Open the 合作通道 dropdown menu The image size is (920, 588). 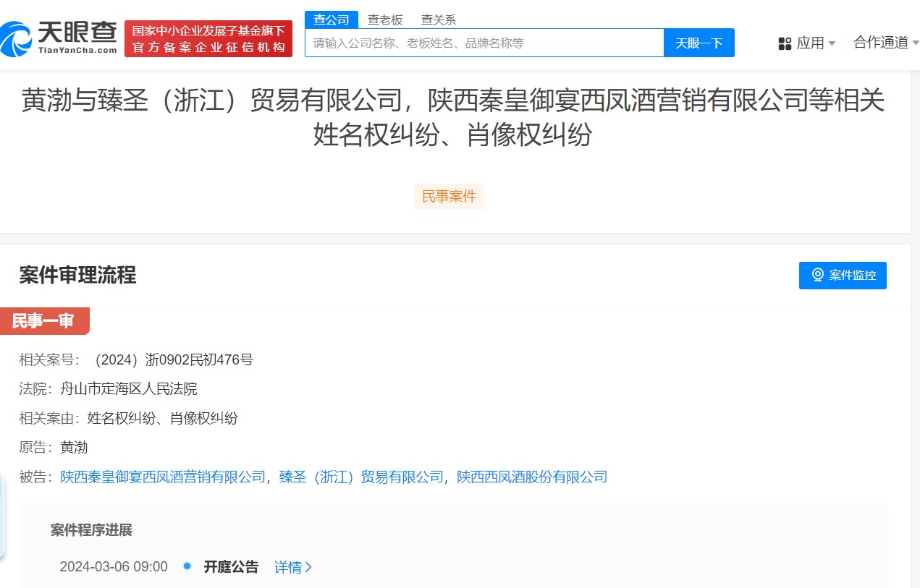pos(886,42)
